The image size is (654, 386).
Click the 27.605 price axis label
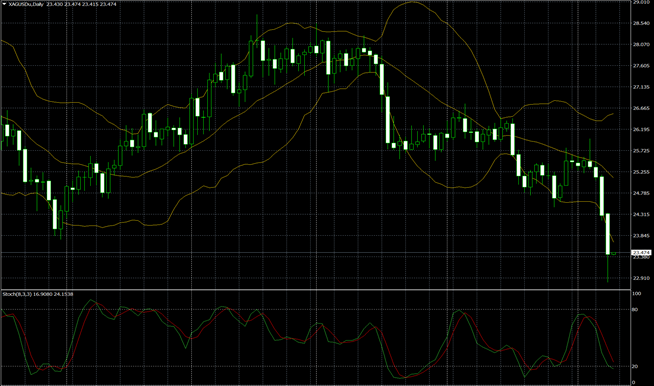click(x=641, y=66)
